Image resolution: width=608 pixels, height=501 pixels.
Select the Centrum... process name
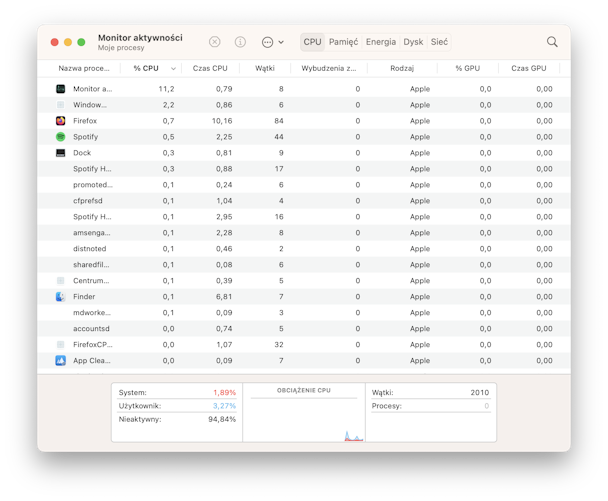[x=91, y=280]
